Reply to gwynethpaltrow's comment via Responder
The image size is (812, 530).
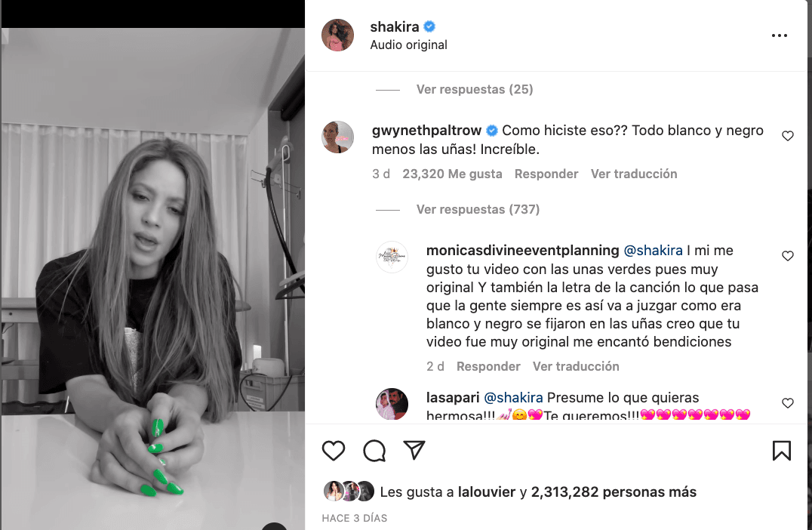(x=546, y=174)
